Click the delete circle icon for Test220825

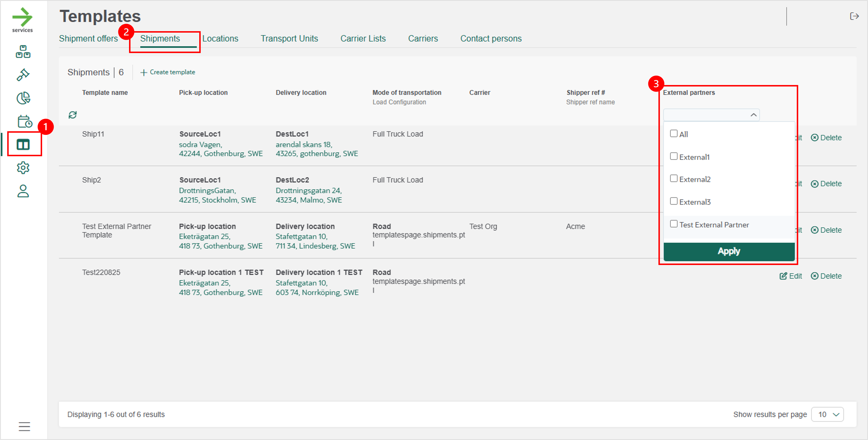tap(815, 276)
